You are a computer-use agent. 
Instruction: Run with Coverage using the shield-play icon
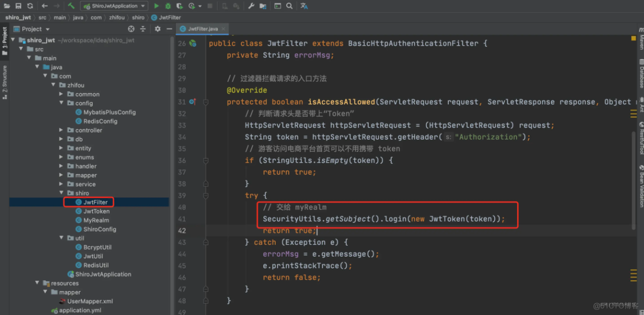point(178,5)
